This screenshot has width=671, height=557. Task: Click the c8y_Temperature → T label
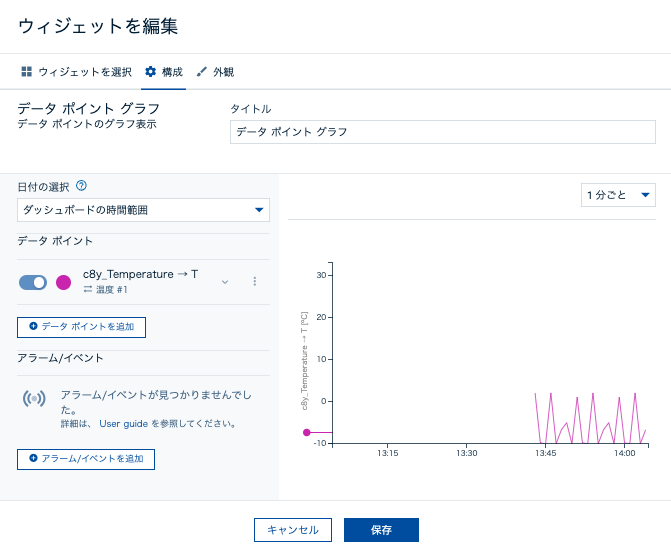click(x=140, y=274)
